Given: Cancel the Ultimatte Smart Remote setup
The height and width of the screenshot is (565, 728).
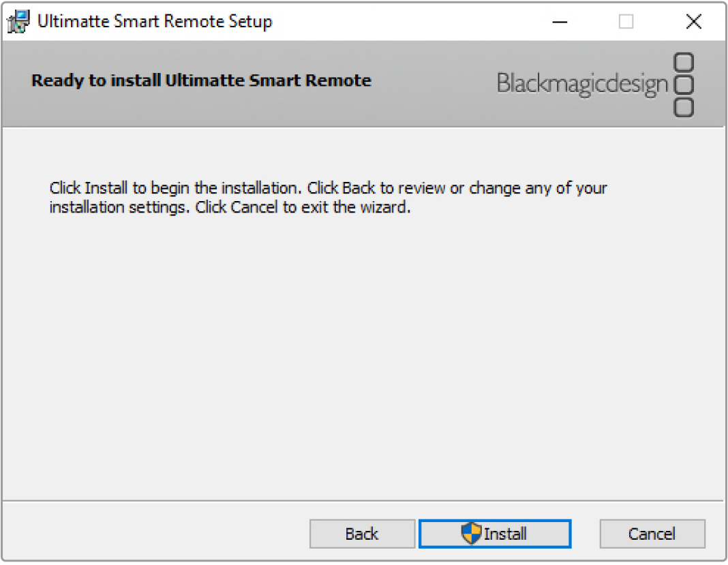Looking at the screenshot, I should 652,534.
